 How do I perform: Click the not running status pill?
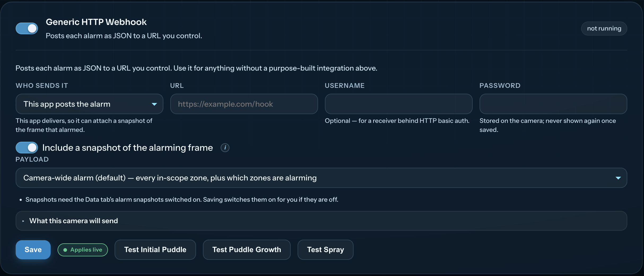pyautogui.click(x=604, y=28)
